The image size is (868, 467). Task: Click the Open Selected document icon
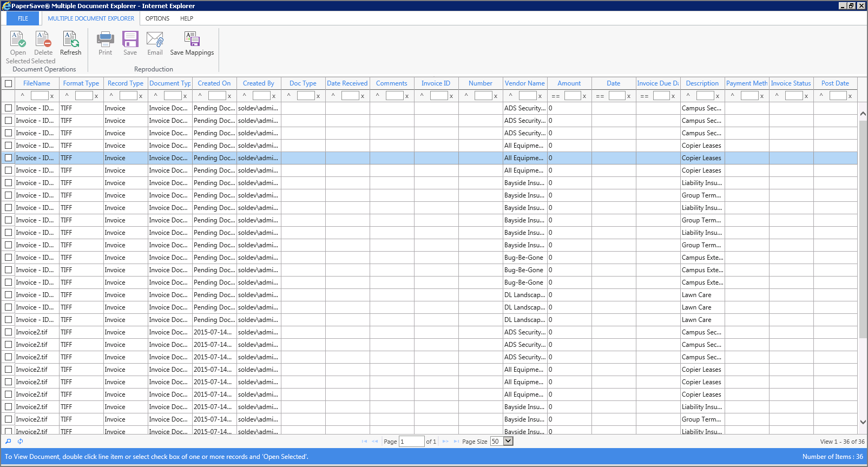(x=18, y=40)
